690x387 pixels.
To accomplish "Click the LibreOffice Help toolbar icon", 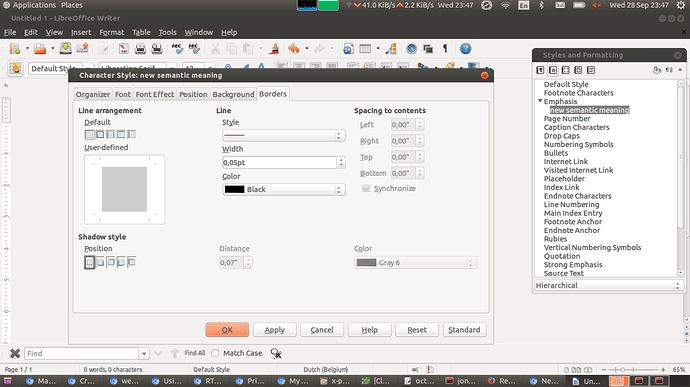I will [466, 49].
